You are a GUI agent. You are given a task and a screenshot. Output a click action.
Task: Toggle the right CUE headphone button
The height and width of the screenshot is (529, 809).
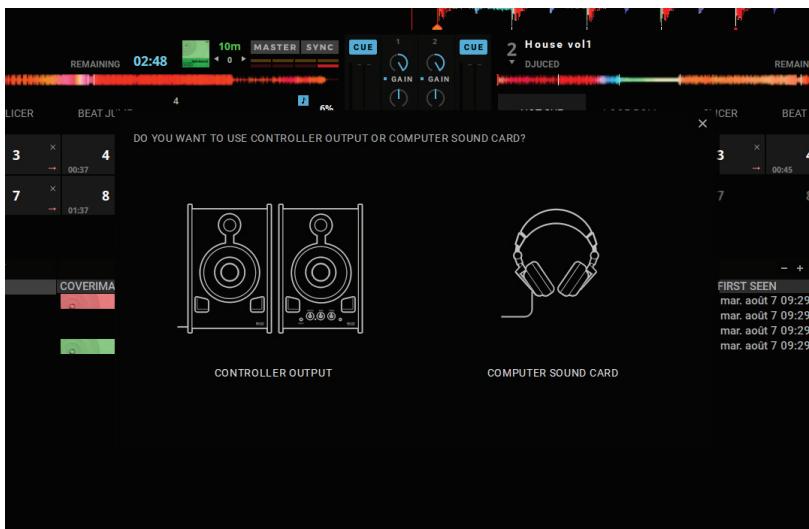(x=473, y=47)
